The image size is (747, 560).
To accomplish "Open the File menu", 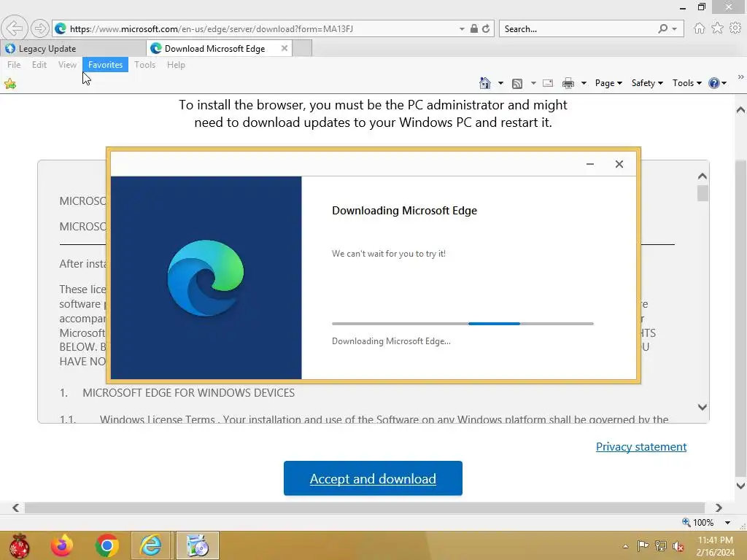I will [14, 65].
